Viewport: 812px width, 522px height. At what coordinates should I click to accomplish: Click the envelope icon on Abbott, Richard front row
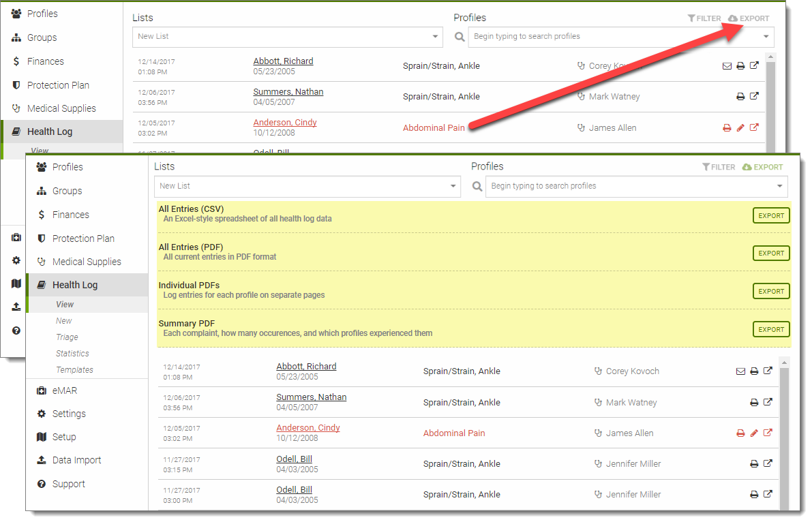[740, 371]
